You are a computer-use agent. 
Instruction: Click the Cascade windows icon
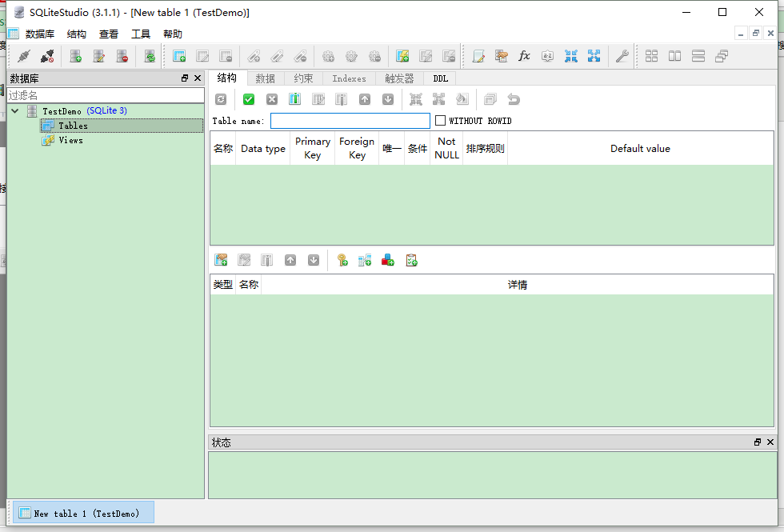click(722, 56)
